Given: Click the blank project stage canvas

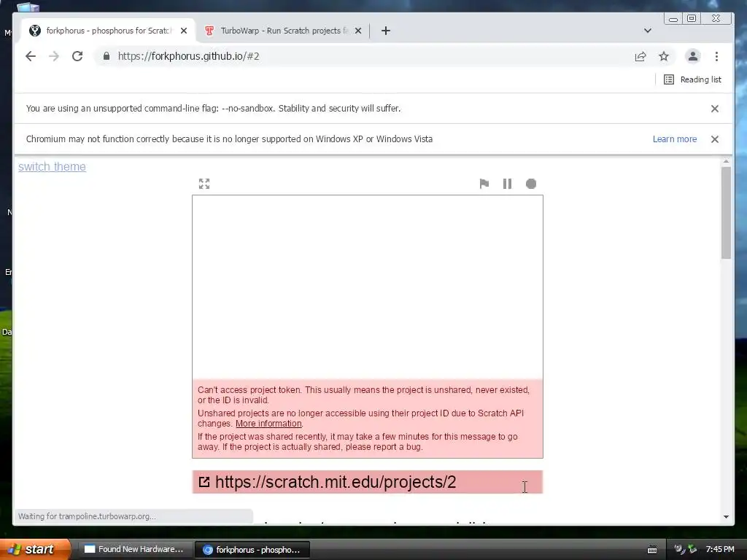Looking at the screenshot, I should [x=368, y=287].
